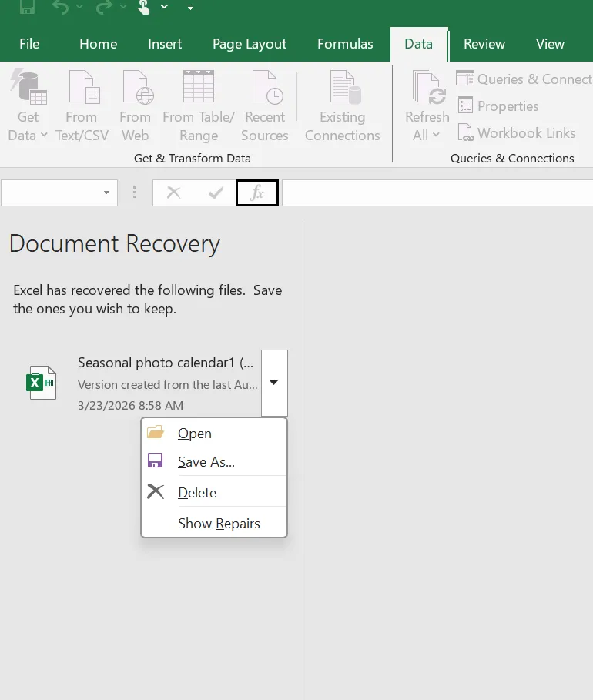The height and width of the screenshot is (700, 593).
Task: Click inside the formula bar input
Action: (437, 193)
